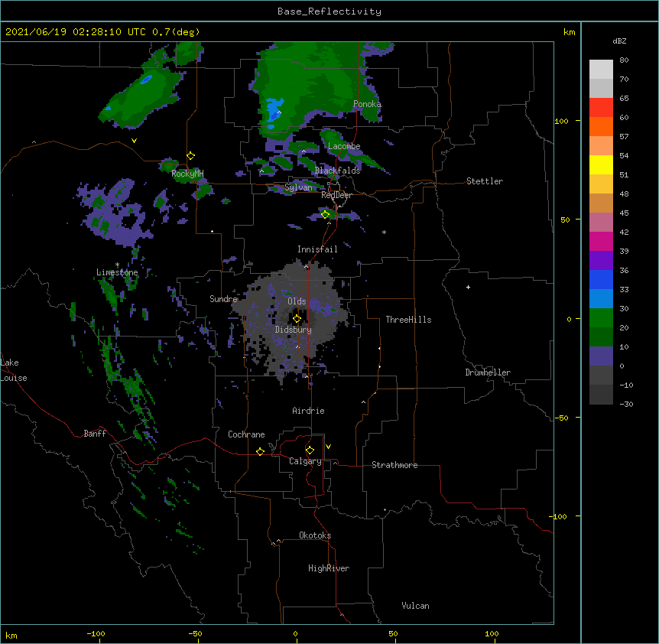Screen dimensions: 659x644
Task: Click the Sylvan label
Action: (x=298, y=187)
